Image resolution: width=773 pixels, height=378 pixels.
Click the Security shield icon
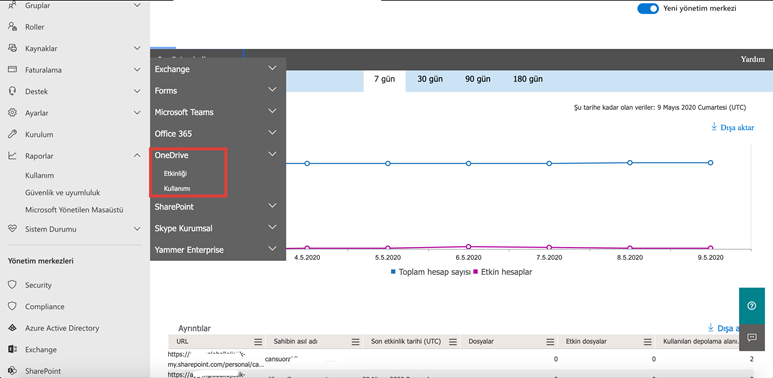click(x=12, y=285)
